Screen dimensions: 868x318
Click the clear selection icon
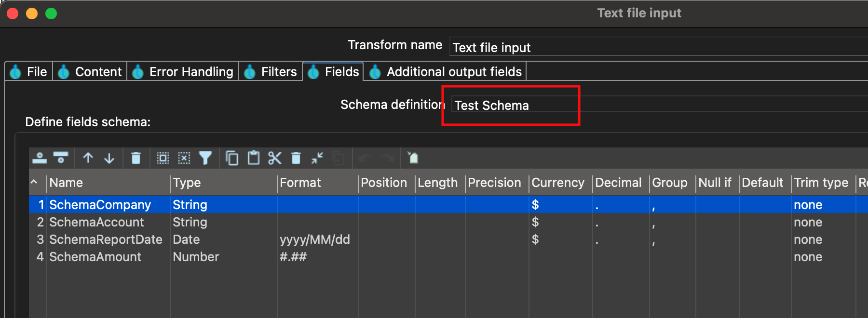pyautogui.click(x=184, y=158)
